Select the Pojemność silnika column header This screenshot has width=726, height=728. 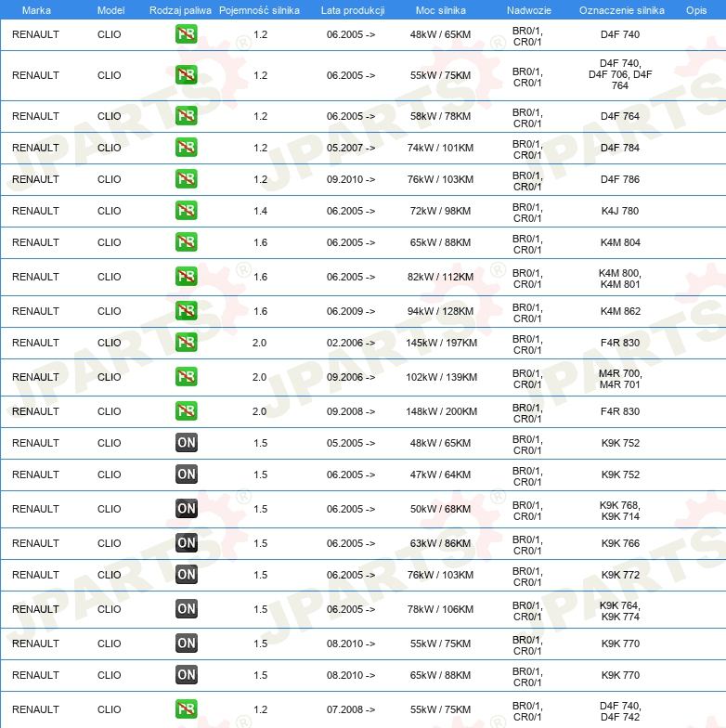(259, 9)
